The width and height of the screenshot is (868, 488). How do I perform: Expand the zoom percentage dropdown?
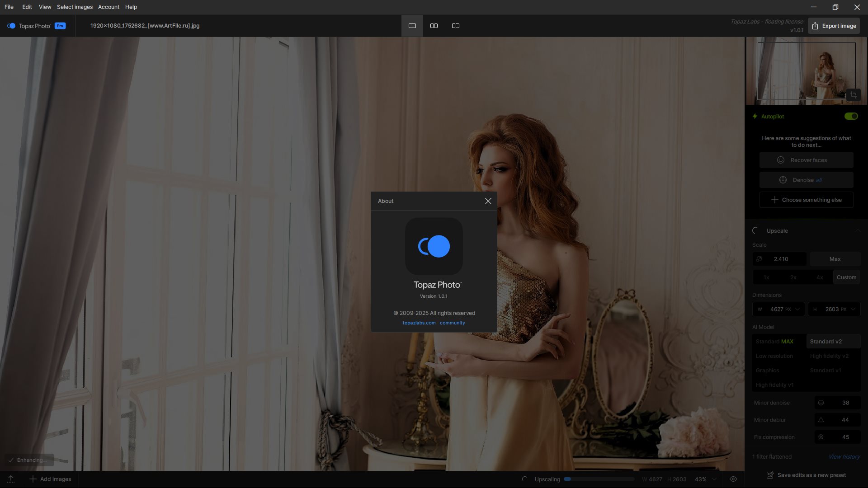tap(714, 479)
